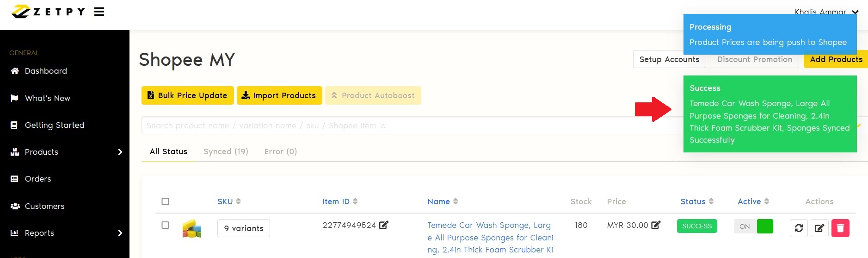Switch to the Synced (19) tab
Image resolution: width=868 pixels, height=258 pixels.
click(226, 151)
